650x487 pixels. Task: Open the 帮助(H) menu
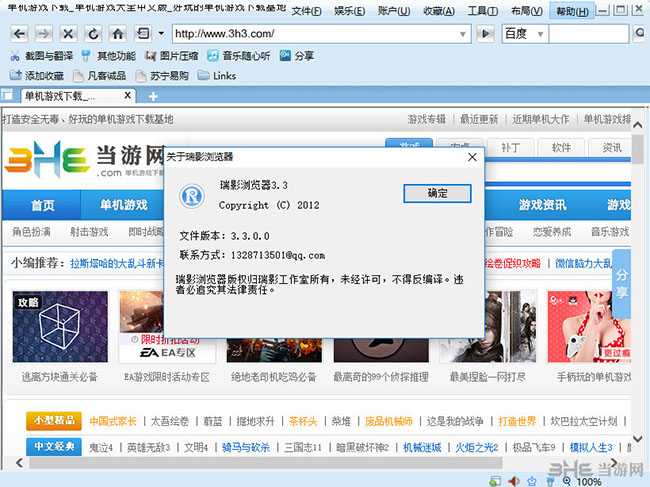[x=572, y=11]
